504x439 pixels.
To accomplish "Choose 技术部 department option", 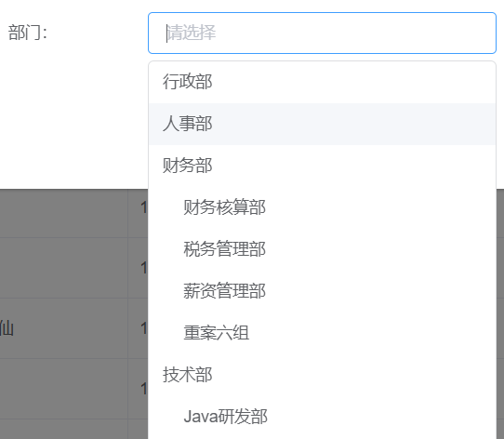I will pyautogui.click(x=322, y=375).
